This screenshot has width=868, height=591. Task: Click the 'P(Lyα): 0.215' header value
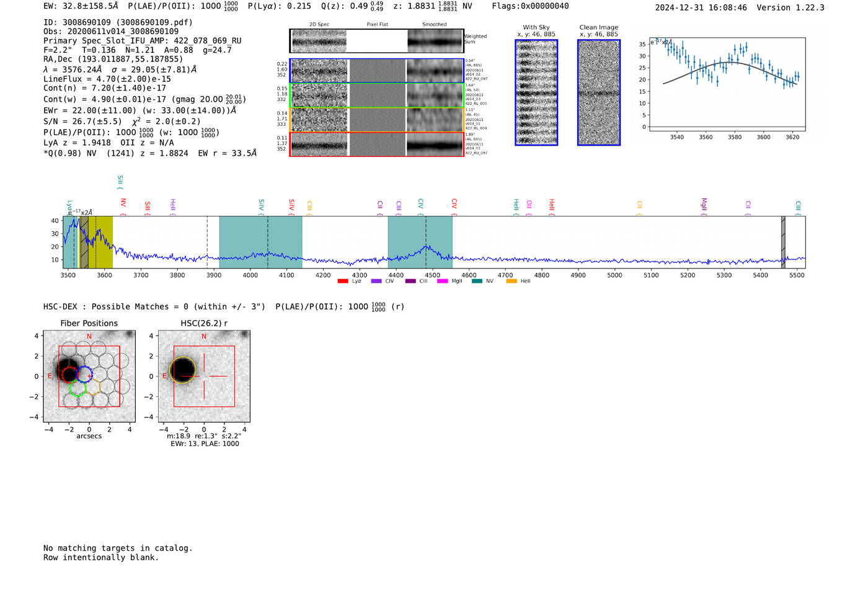(280, 6)
